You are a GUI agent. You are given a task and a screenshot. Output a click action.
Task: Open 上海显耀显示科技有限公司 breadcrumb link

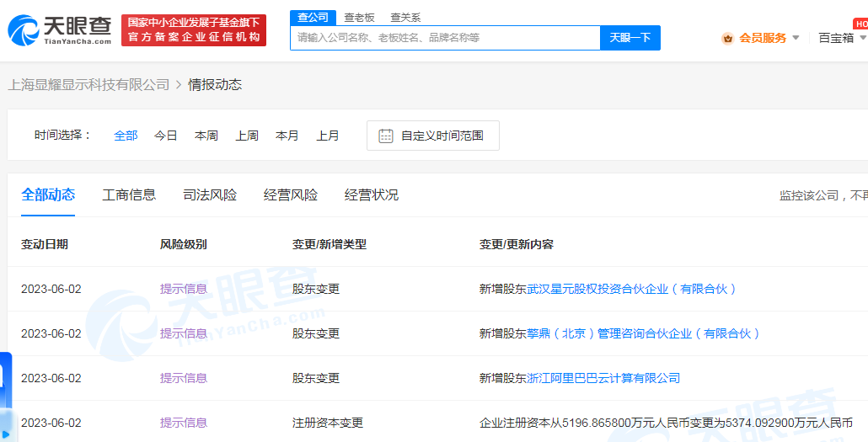coord(88,85)
